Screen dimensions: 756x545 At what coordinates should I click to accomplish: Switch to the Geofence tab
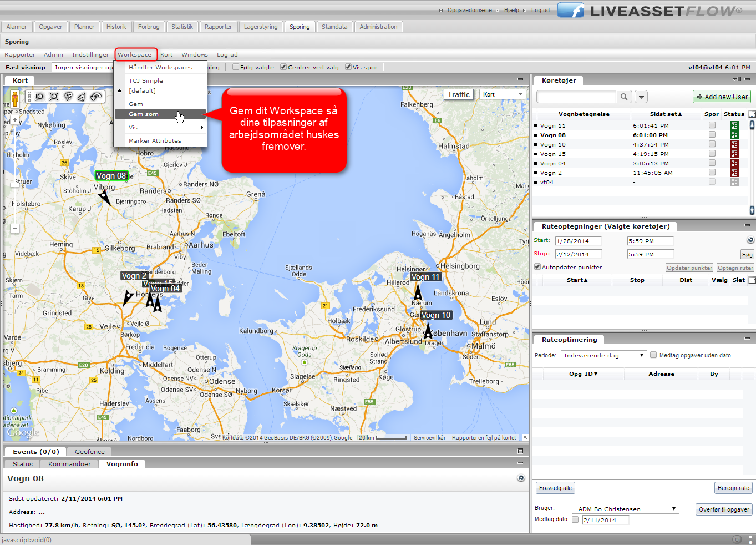click(89, 452)
